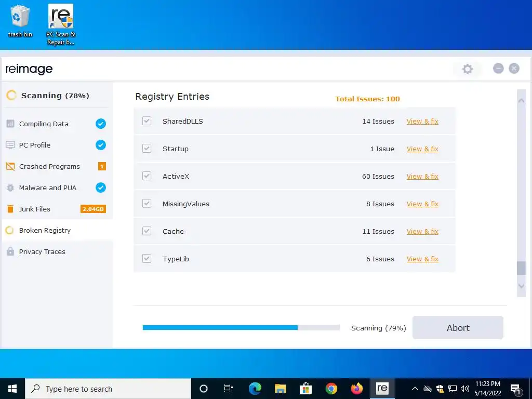The width and height of the screenshot is (532, 399).
Task: Click the Scanning (79%) progress label
Action: (x=379, y=328)
